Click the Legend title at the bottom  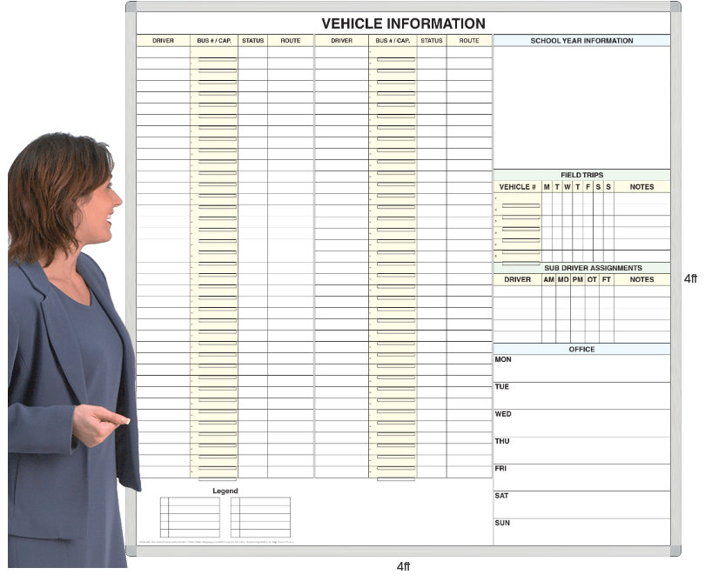(225, 491)
